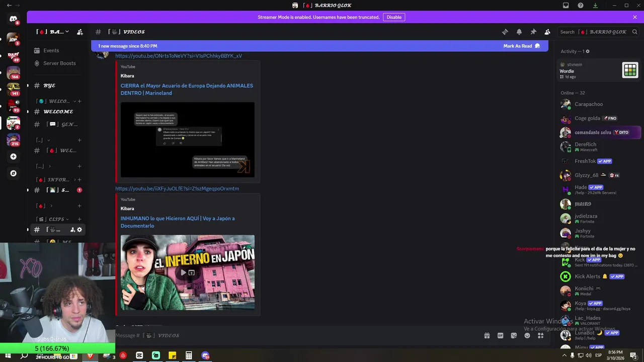Open Server Boosts in the sidebar
Viewport: 644px width, 362px height.
tap(56, 63)
